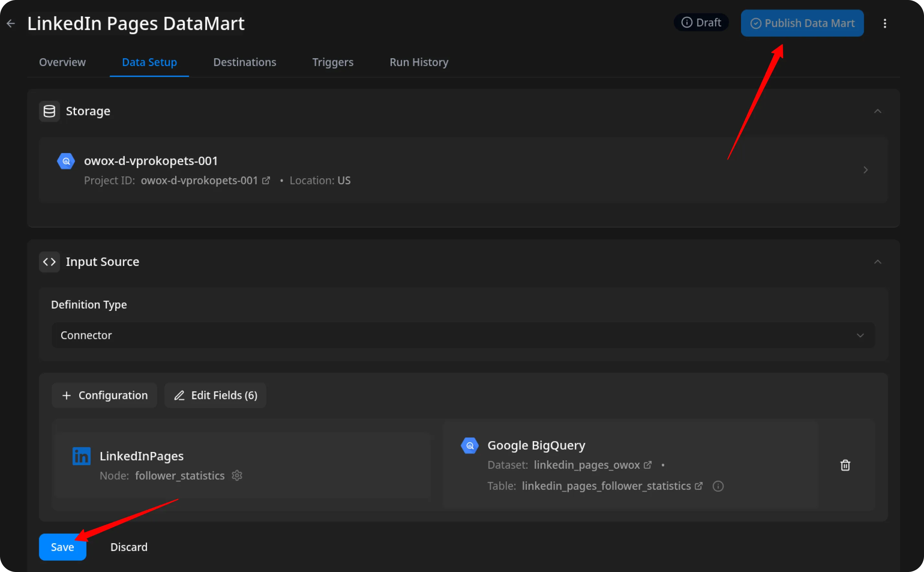The image size is (924, 572).
Task: Click the table info icon
Action: click(718, 486)
